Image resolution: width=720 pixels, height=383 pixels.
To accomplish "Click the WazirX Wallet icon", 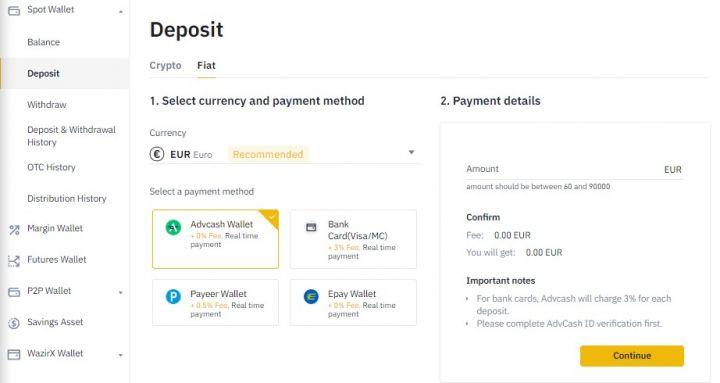I will [x=14, y=355].
